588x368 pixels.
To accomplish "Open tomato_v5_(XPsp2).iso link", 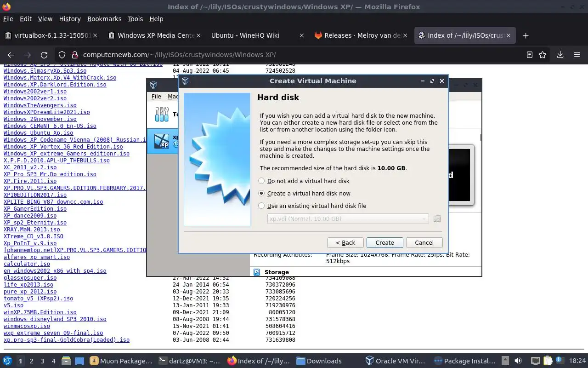I will tap(38, 299).
